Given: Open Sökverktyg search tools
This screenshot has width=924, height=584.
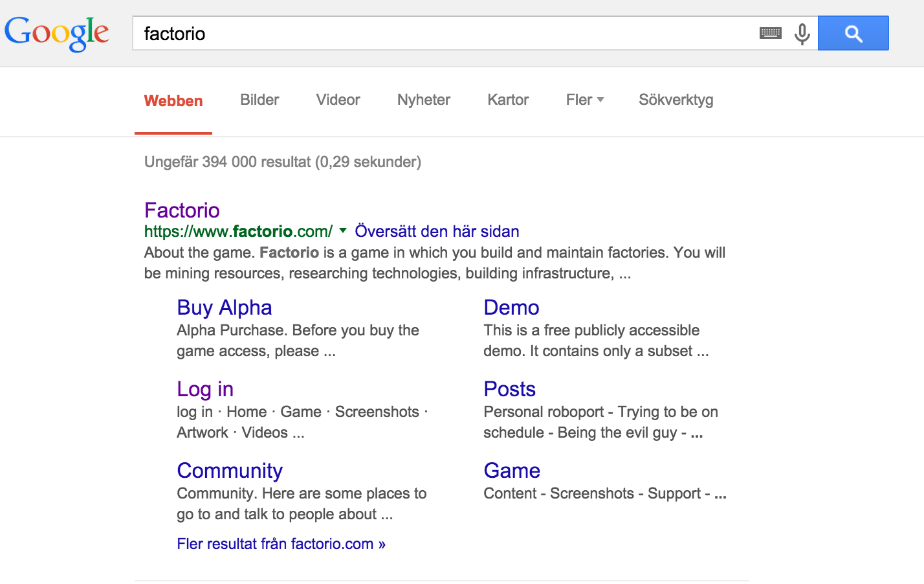Looking at the screenshot, I should pos(676,100).
